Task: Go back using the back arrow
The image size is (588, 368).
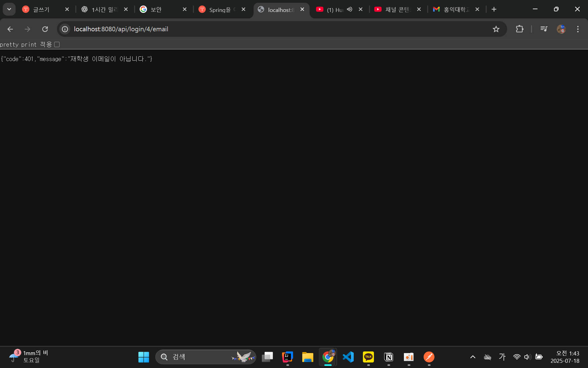Action: pyautogui.click(x=10, y=29)
